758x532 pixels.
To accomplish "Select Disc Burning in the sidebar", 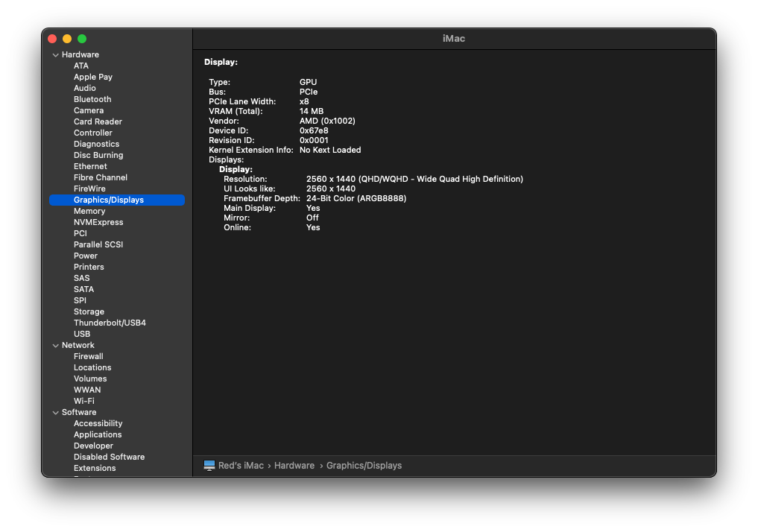I will [98, 155].
